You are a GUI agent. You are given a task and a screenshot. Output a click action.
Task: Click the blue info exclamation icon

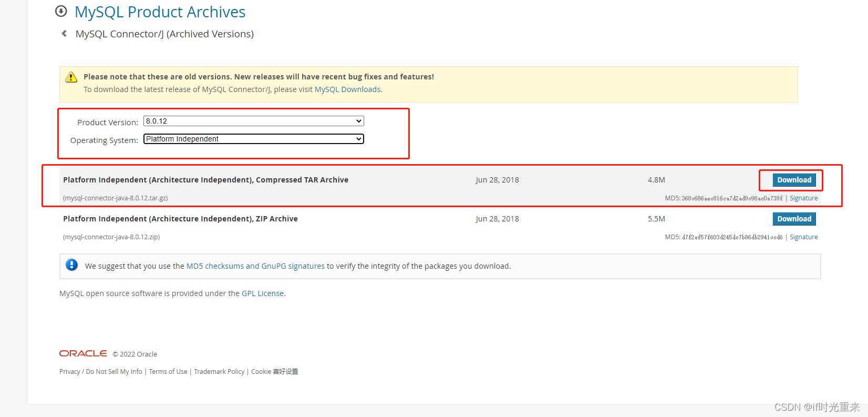[72, 265]
